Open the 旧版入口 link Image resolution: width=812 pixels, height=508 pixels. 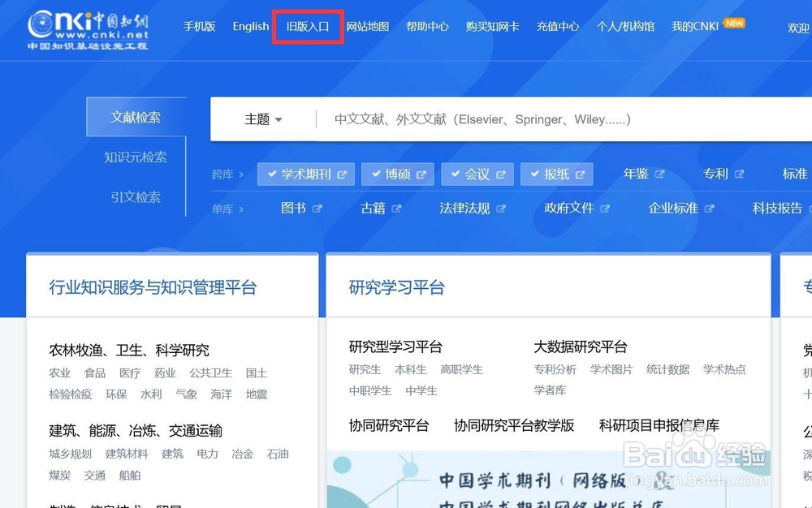[x=307, y=25]
